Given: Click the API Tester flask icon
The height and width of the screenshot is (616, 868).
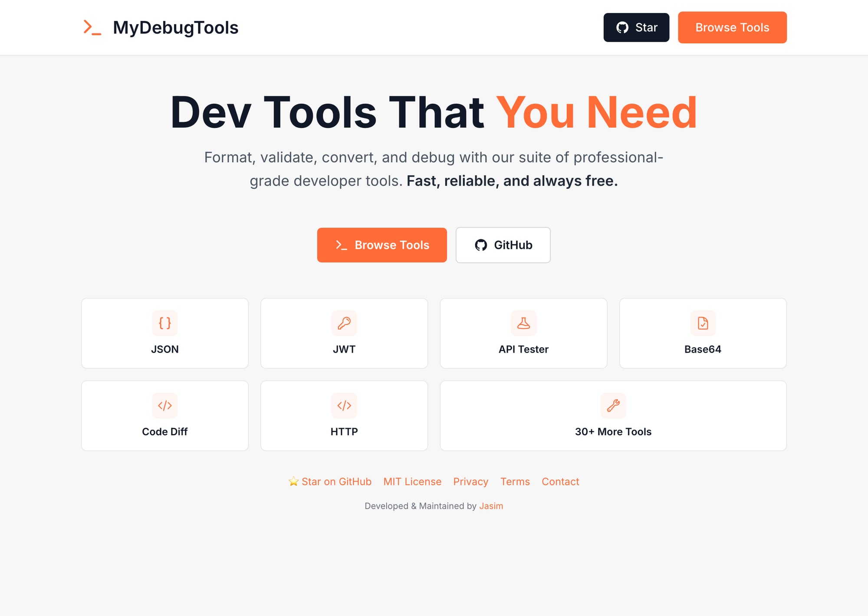Looking at the screenshot, I should coord(523,323).
